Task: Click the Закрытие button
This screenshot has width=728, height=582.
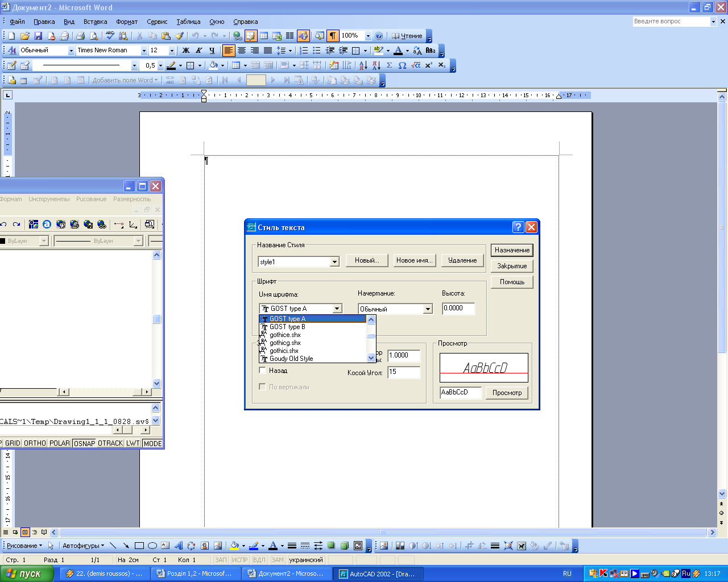Action: (x=512, y=266)
